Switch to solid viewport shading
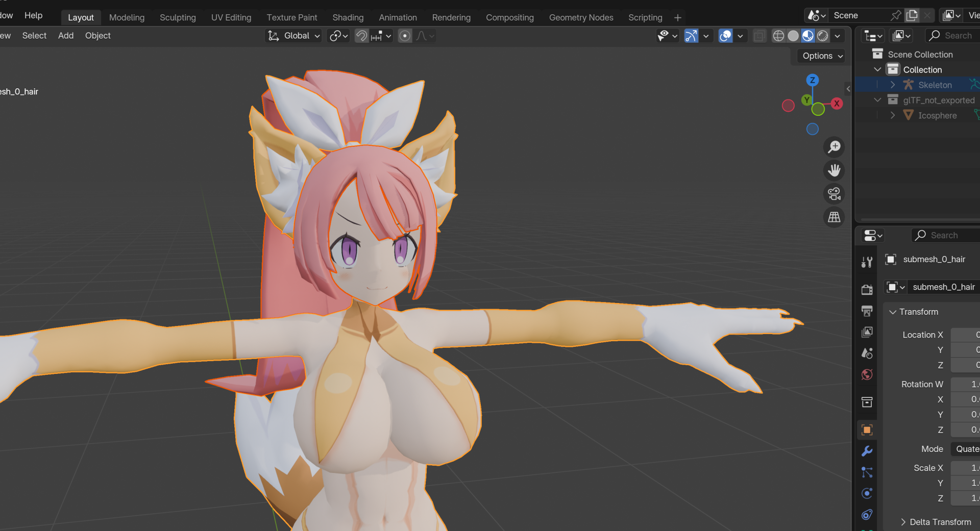The height and width of the screenshot is (531, 980). point(793,36)
